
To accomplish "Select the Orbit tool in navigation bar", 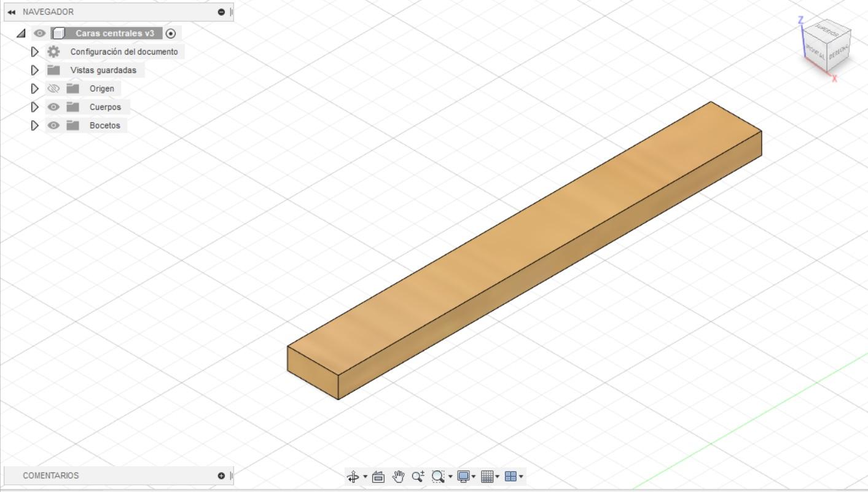I will [x=353, y=477].
